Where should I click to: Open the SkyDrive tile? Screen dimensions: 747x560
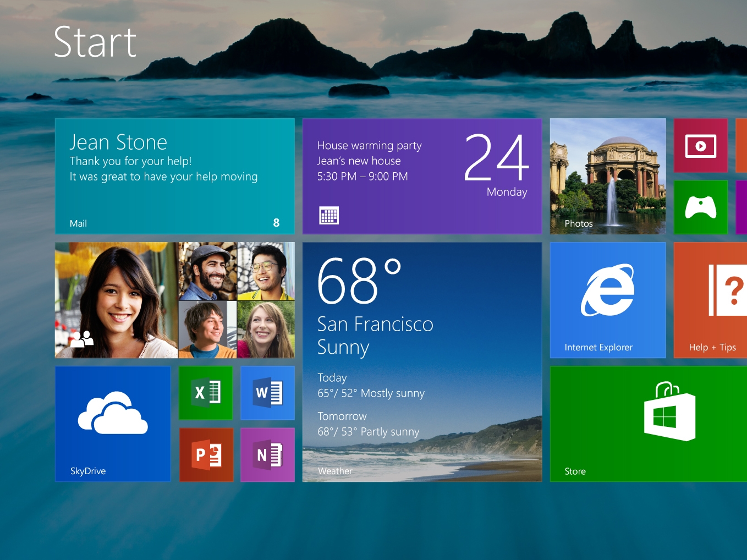click(x=113, y=424)
